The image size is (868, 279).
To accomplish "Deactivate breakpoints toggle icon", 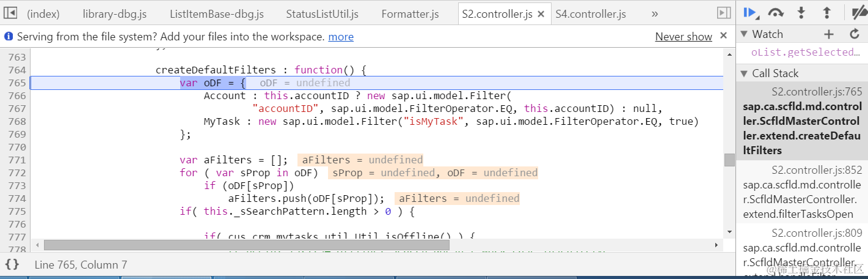I will pos(859,12).
